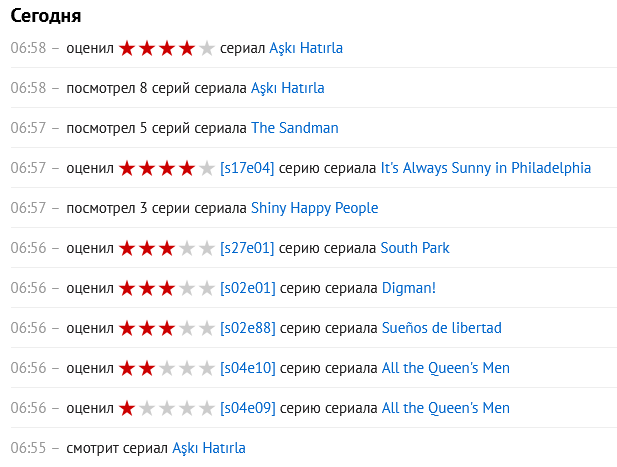Viewport: 617px width, 467px height.
Task: Click fifth gray star in s17e04 rating
Action: (207, 168)
